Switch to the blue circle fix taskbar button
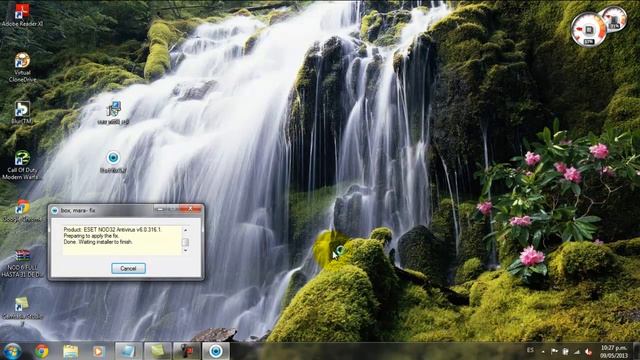 216,351
